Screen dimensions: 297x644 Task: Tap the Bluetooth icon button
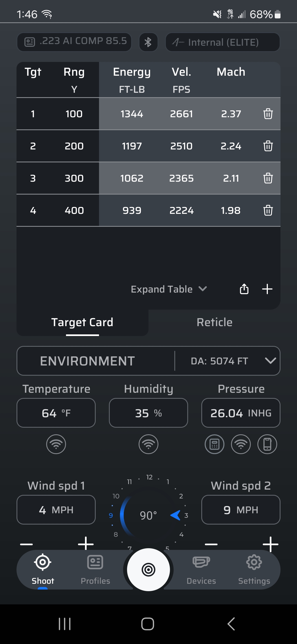point(148,42)
